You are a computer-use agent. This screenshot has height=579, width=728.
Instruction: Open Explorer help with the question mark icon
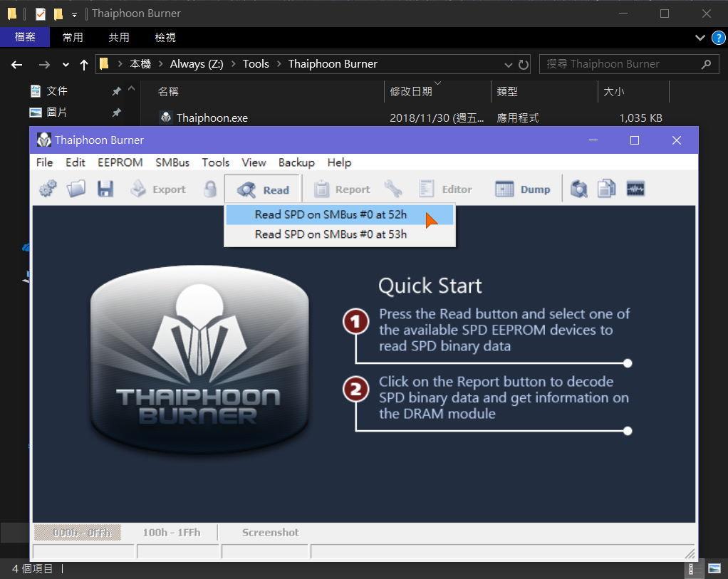(x=718, y=38)
